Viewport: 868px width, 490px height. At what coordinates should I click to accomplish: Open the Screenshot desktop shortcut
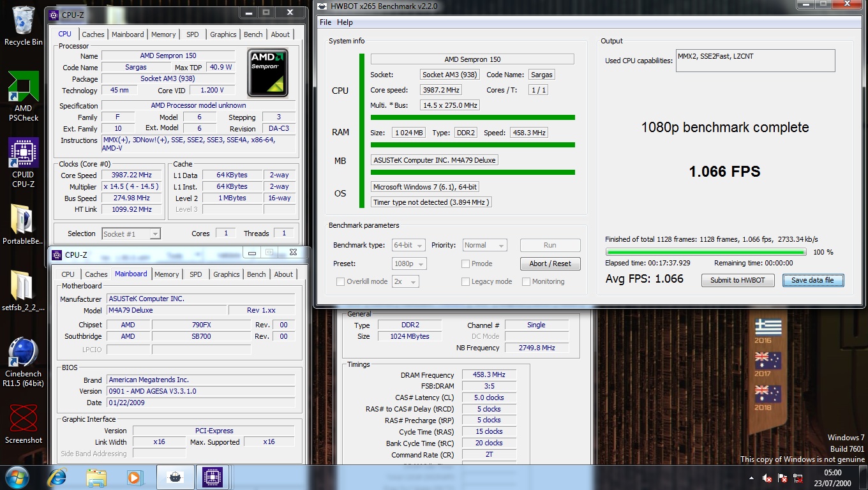click(24, 424)
